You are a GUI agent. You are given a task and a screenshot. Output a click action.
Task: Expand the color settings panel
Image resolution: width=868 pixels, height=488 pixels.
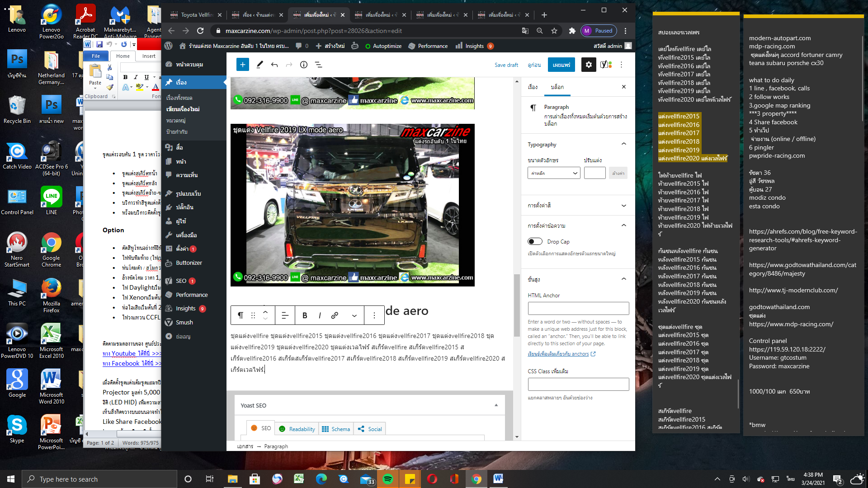coord(624,206)
